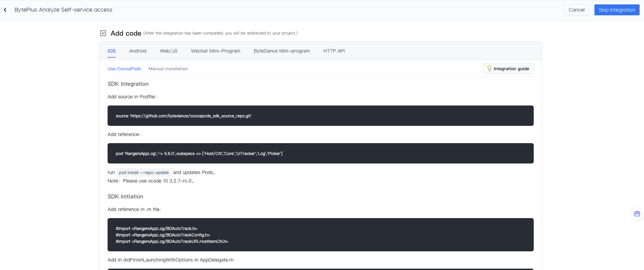Switch to the iOS tab
Image resolution: width=644 pixels, height=270 pixels.
coord(112,51)
